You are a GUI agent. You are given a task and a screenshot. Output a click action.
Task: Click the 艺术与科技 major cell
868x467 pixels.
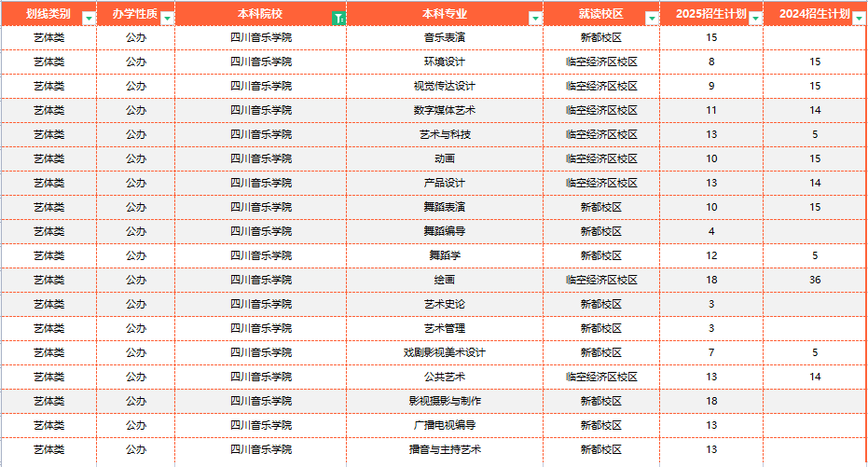pyautogui.click(x=445, y=134)
